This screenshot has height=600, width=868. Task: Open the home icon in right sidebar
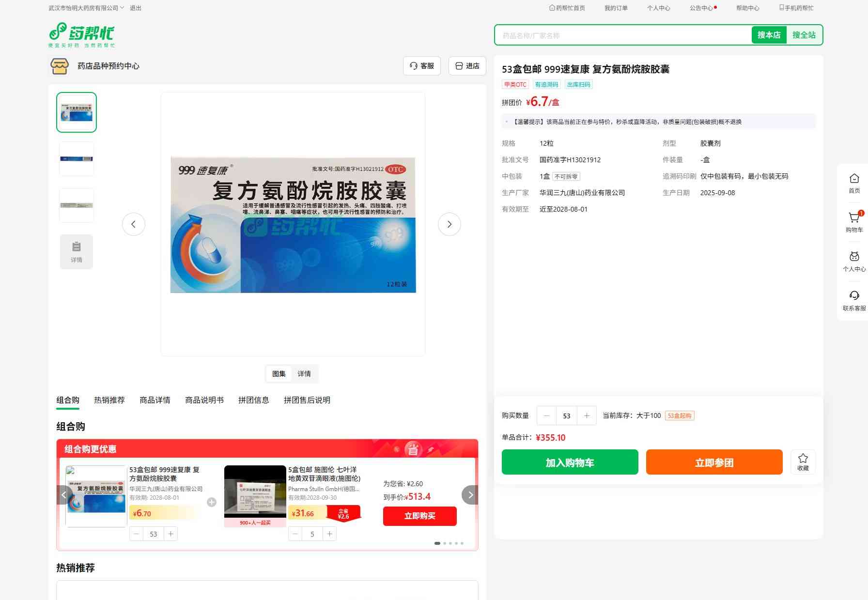click(854, 179)
